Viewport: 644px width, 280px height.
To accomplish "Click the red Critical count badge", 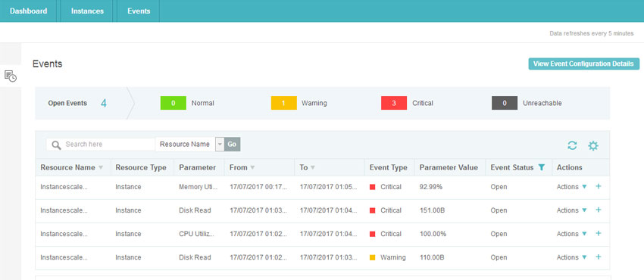I will coord(394,104).
